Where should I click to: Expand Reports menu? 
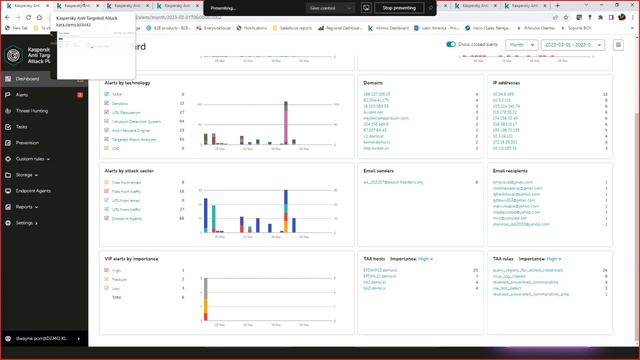tap(27, 207)
